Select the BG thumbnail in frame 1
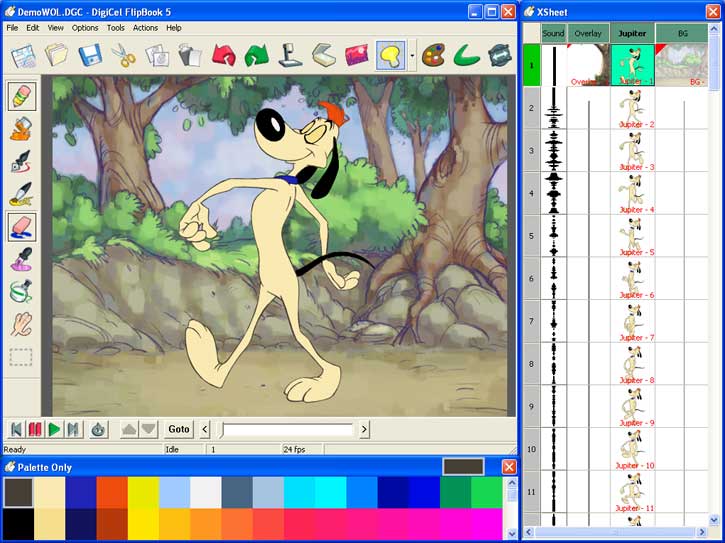 [x=682, y=65]
